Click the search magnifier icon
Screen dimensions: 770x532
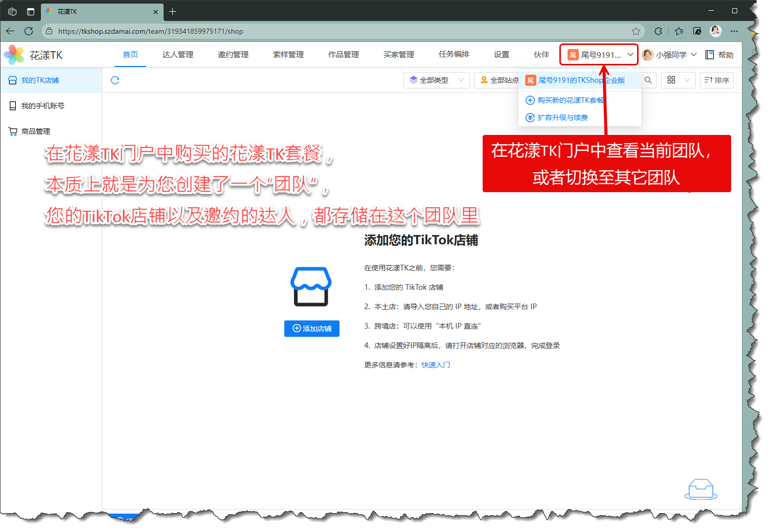pyautogui.click(x=648, y=80)
